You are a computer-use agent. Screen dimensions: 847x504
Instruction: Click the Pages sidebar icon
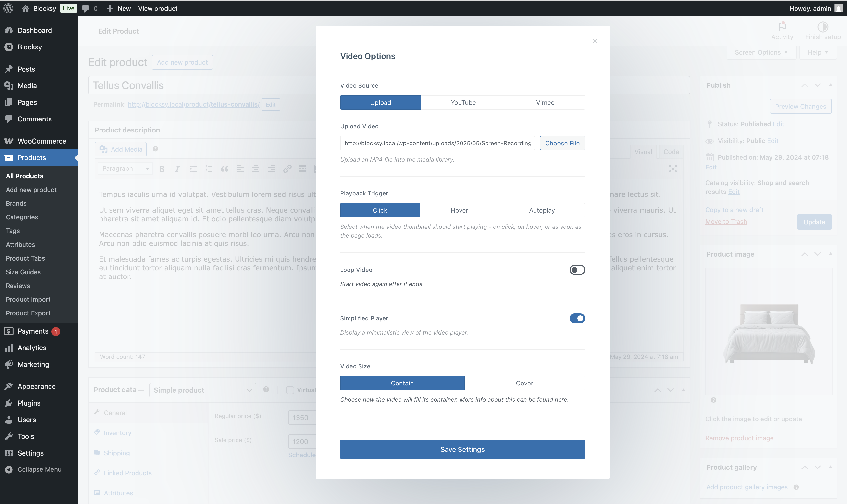[x=9, y=102]
